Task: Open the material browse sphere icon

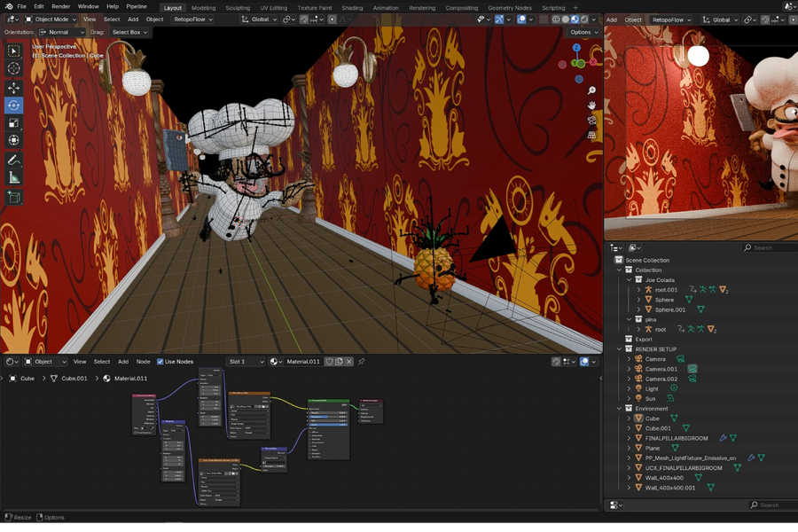Action: 276,362
